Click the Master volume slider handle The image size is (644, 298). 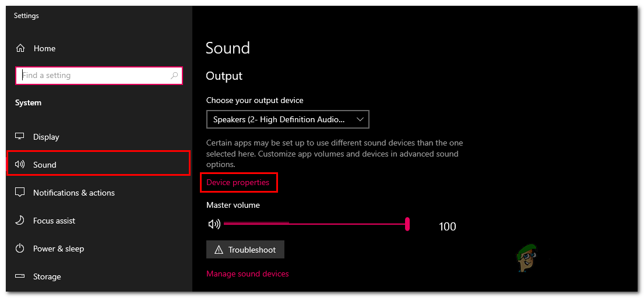407,223
